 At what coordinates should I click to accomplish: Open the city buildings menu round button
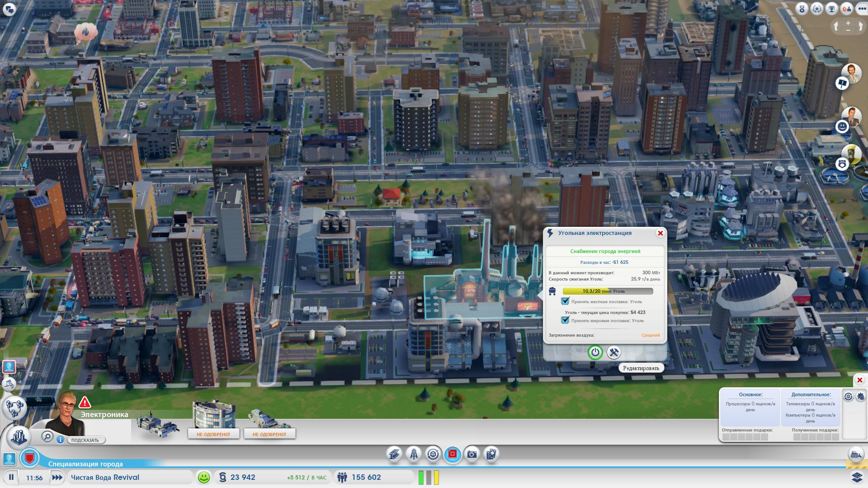pyautogui.click(x=19, y=436)
